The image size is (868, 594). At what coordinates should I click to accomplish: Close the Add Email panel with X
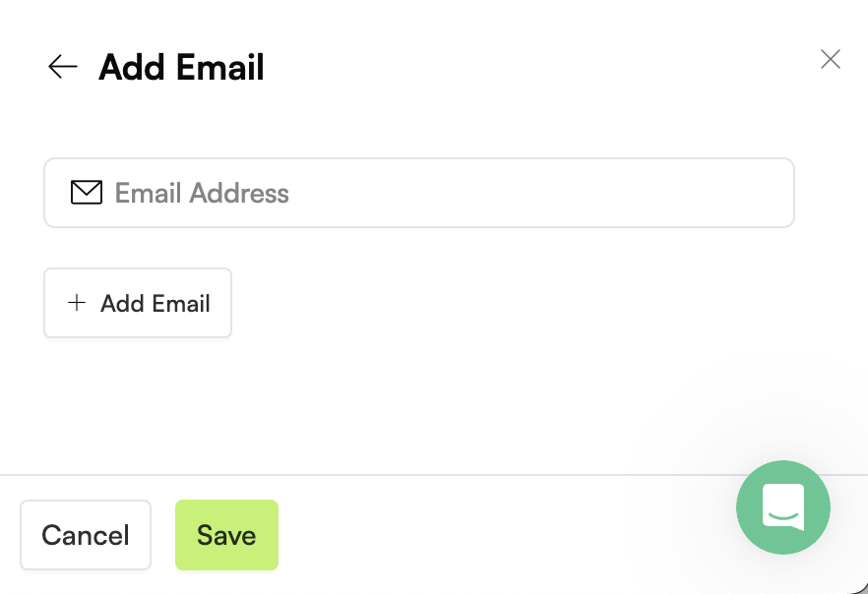(x=831, y=59)
